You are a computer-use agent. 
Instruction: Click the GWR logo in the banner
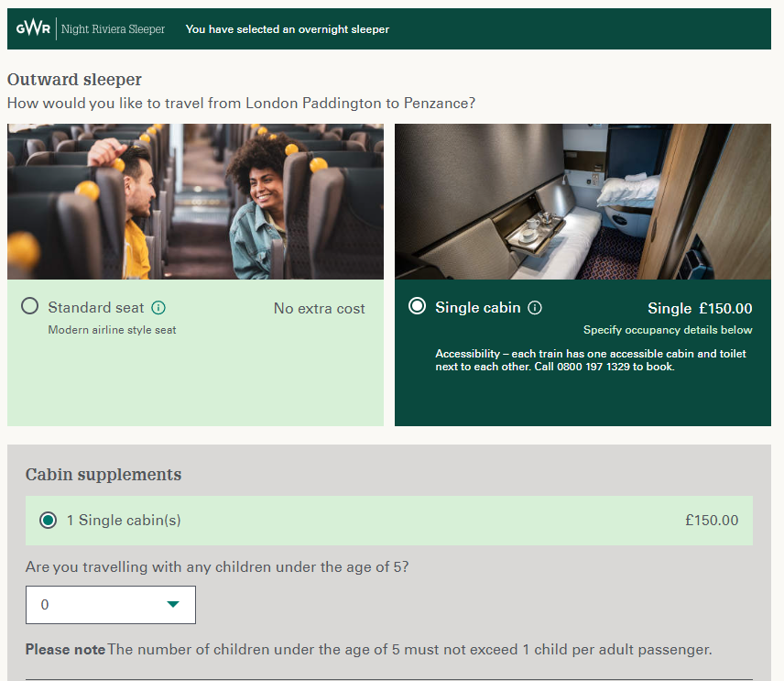(x=33, y=28)
